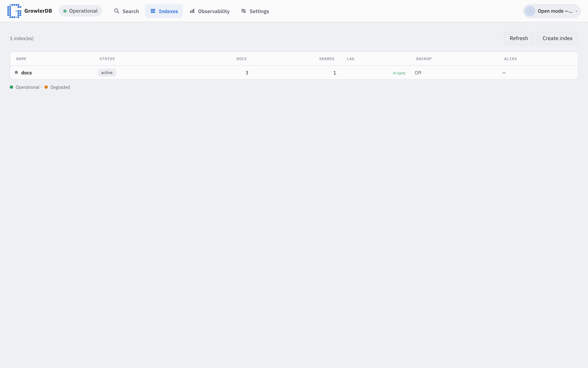Viewport: 588px width, 368px height.
Task: Click the Create index button
Action: pyautogui.click(x=557, y=38)
